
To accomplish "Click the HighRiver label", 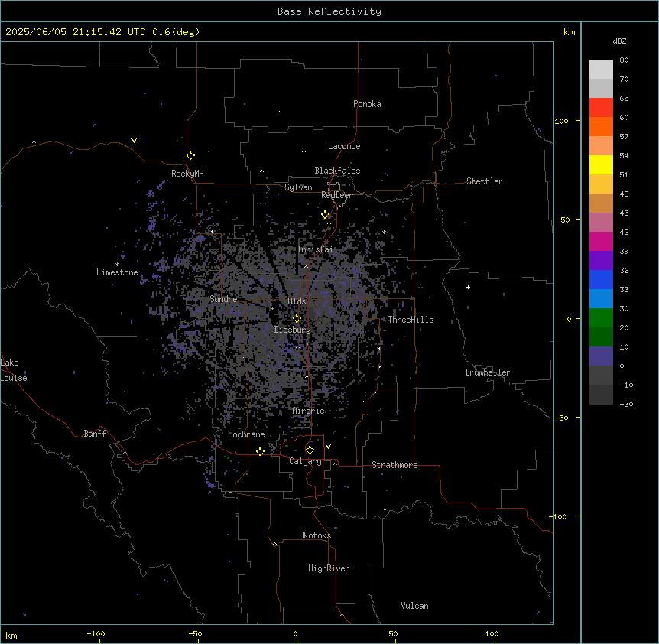I will click(329, 568).
